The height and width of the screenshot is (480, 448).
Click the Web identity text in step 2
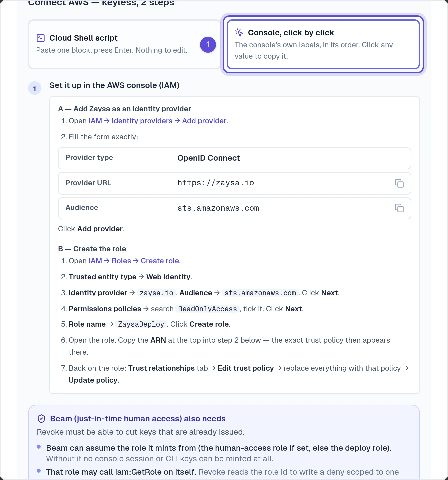click(168, 277)
